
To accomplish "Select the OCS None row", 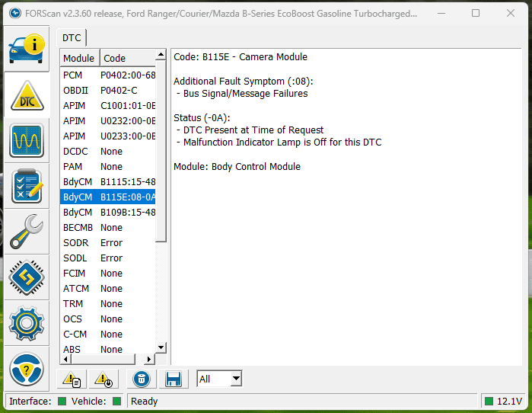I will (108, 319).
